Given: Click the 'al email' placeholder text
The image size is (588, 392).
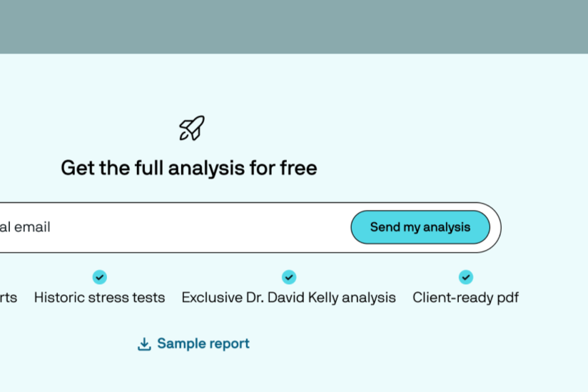Looking at the screenshot, I should (25, 227).
